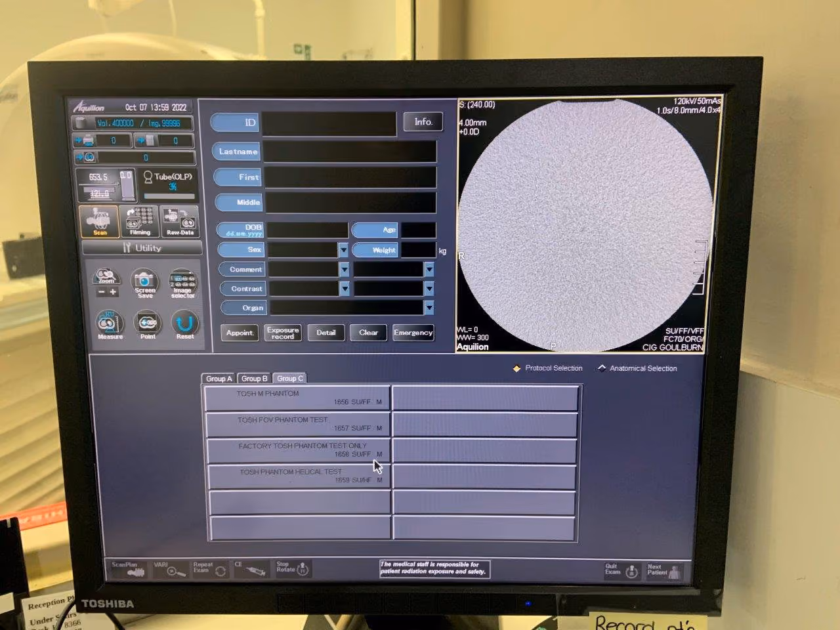
Task: Click the Quit Exam icon
Action: (x=622, y=570)
